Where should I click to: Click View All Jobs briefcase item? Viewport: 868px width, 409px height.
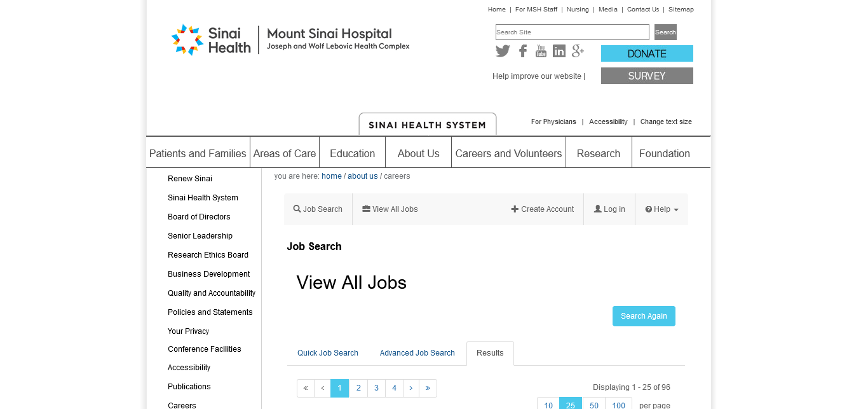390,209
